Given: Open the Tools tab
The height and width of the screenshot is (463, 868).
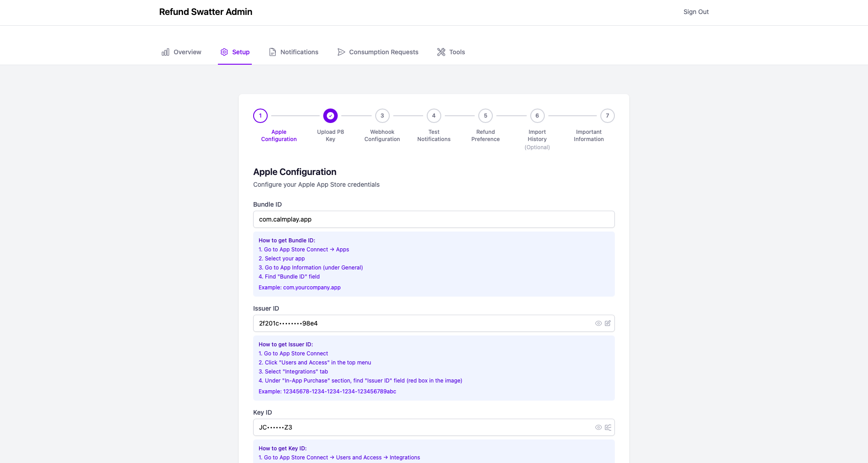Looking at the screenshot, I should 451,52.
